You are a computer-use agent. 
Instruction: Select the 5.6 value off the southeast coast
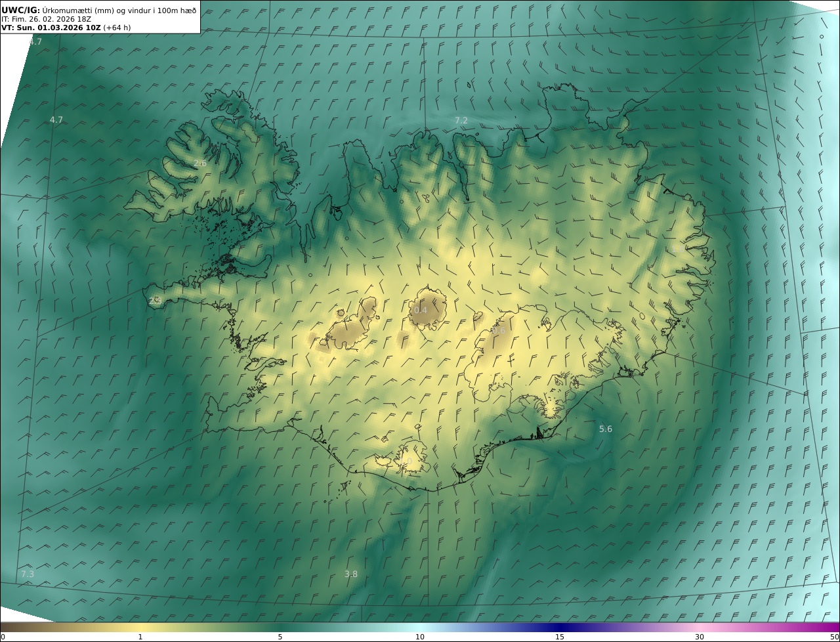[x=606, y=429]
